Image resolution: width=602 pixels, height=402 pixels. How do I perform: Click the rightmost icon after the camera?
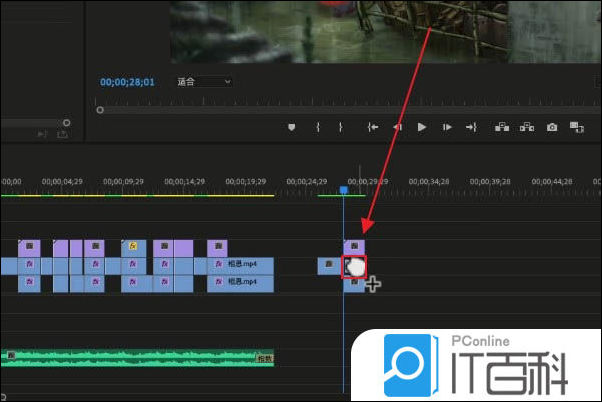click(577, 127)
